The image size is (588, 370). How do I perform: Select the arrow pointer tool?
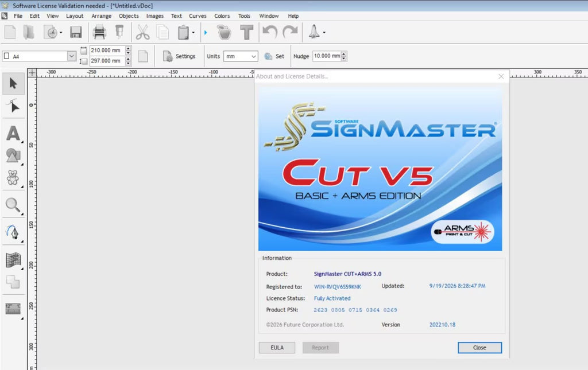[x=14, y=83]
